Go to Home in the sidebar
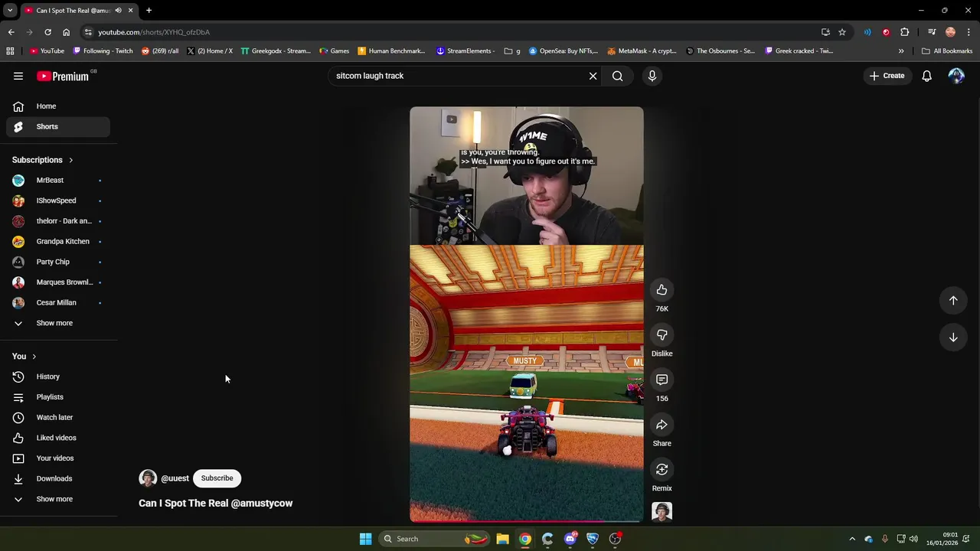Screen dimensions: 980x551 point(58,106)
